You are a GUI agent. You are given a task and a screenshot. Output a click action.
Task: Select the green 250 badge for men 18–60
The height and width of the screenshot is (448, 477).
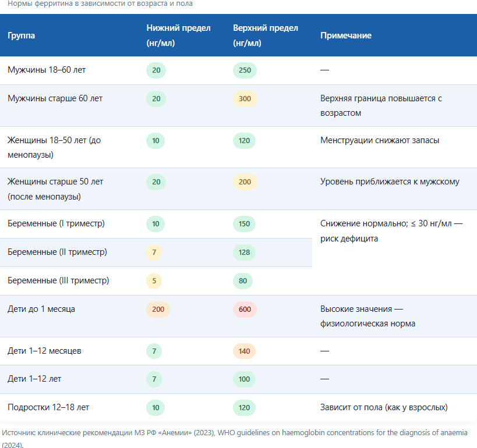(245, 70)
